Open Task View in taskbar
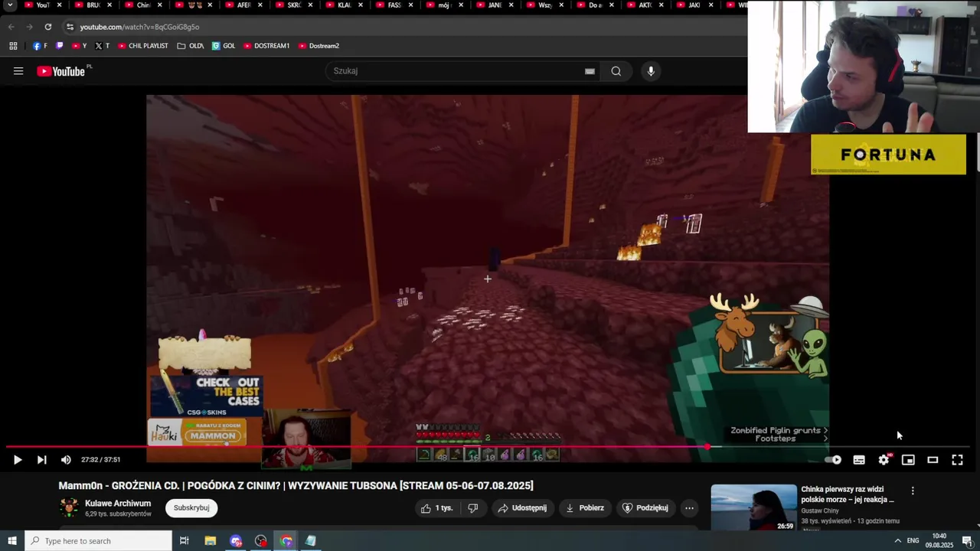The image size is (980, 551). [185, 541]
